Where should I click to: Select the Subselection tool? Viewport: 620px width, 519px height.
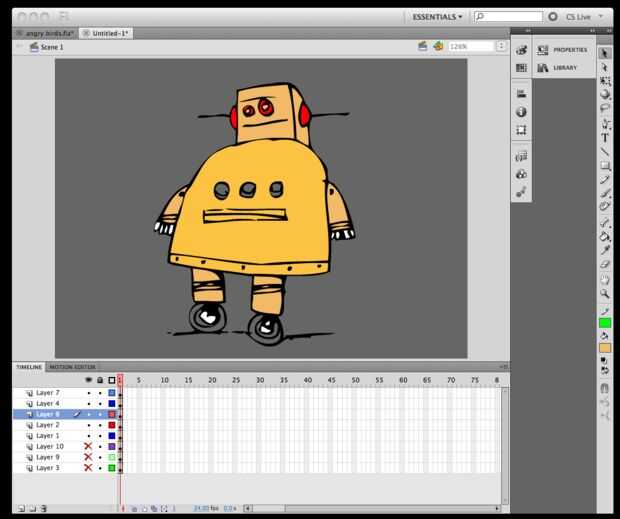coord(605,68)
